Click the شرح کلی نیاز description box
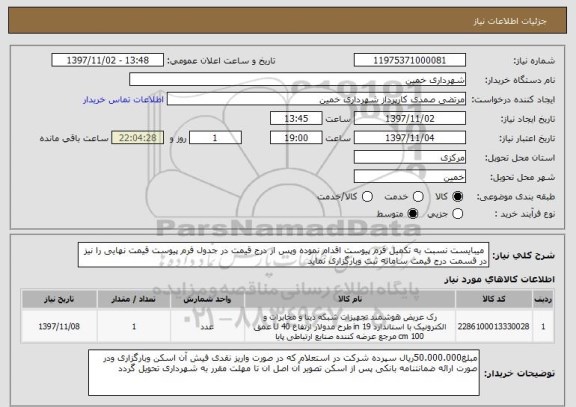576x407 pixels. pyautogui.click(x=283, y=255)
